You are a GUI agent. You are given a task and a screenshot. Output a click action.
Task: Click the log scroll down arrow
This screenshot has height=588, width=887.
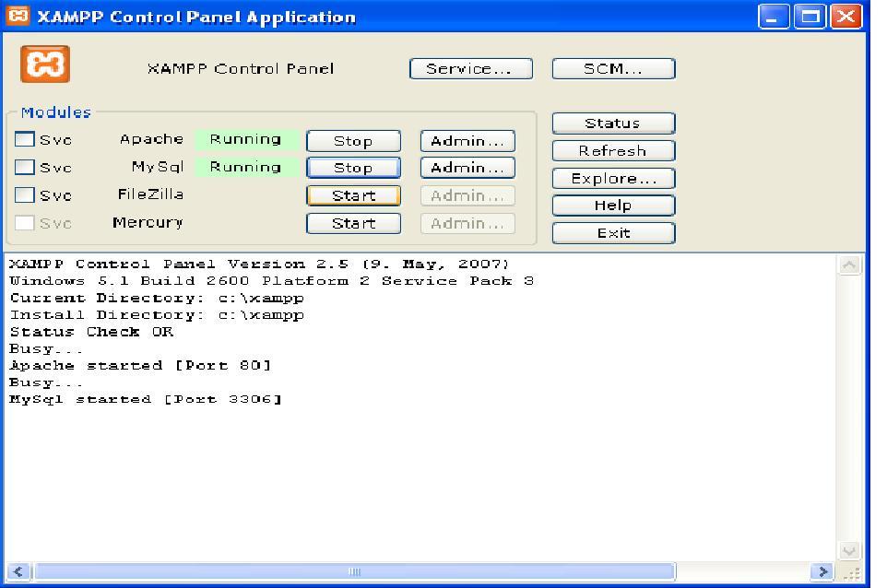[x=849, y=550]
